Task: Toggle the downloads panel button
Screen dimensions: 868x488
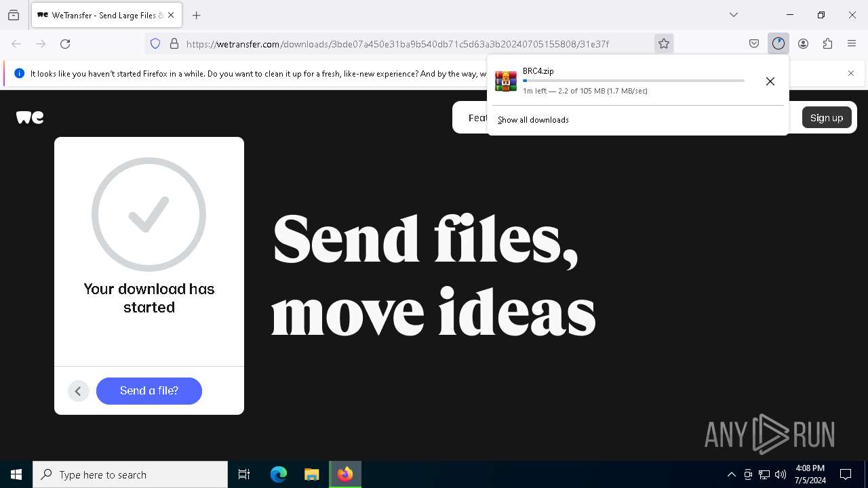Action: (x=778, y=43)
